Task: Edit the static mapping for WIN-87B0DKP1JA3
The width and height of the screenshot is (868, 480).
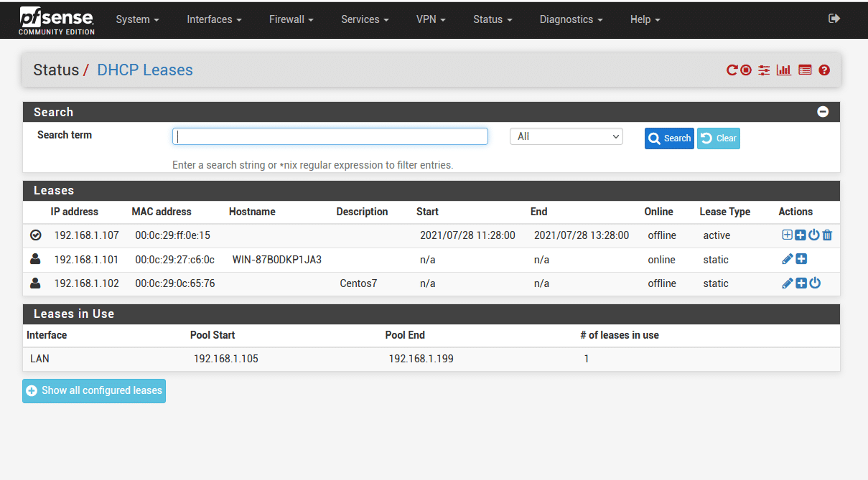Action: point(787,258)
